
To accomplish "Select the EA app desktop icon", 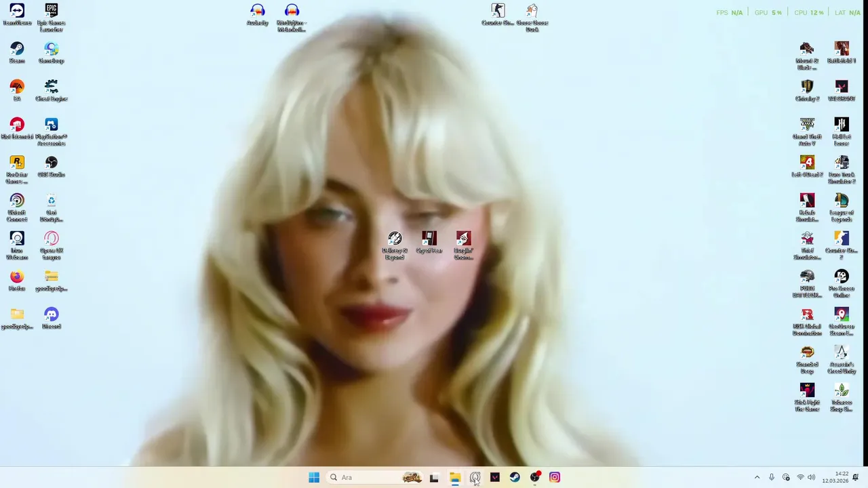I will tap(17, 91).
